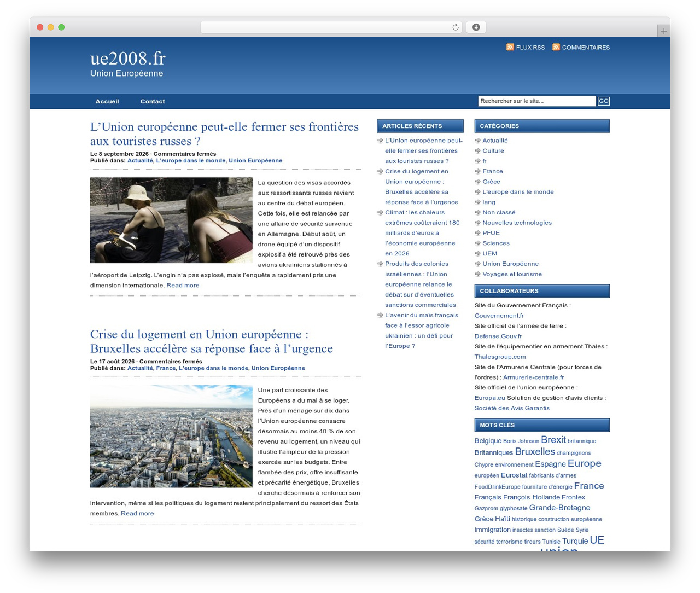Open recent article Climat : les chaleurs extrêmes
700x593 pixels.
(422, 233)
